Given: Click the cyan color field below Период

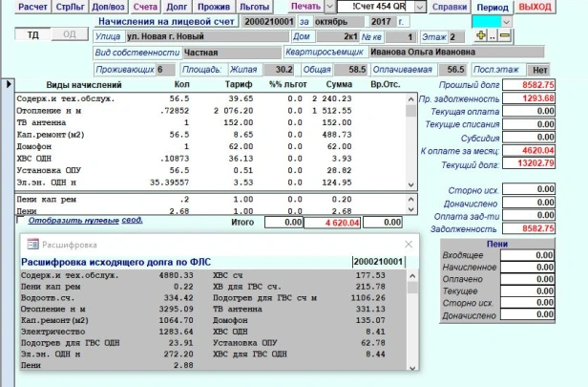Looking at the screenshot, I should tap(489, 21).
